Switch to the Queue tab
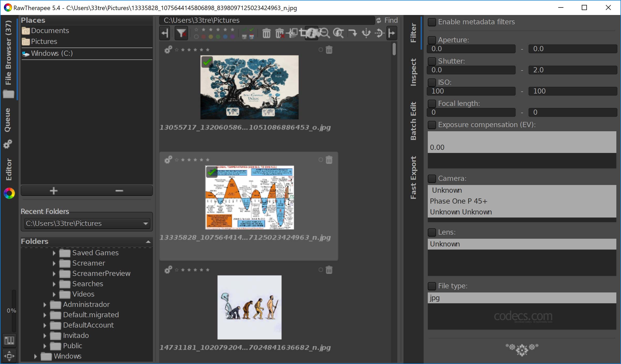This screenshot has width=621, height=364. click(8, 120)
